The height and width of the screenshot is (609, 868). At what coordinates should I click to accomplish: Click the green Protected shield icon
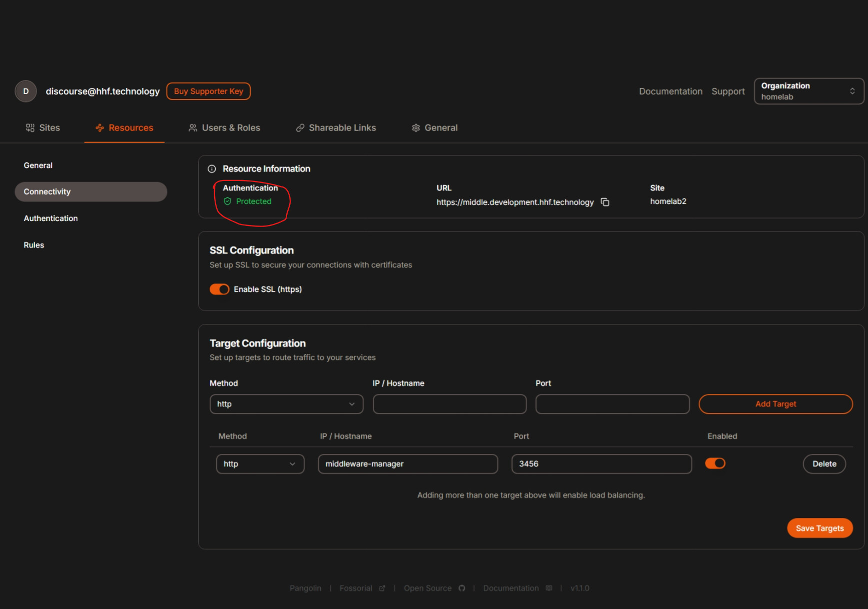click(228, 201)
